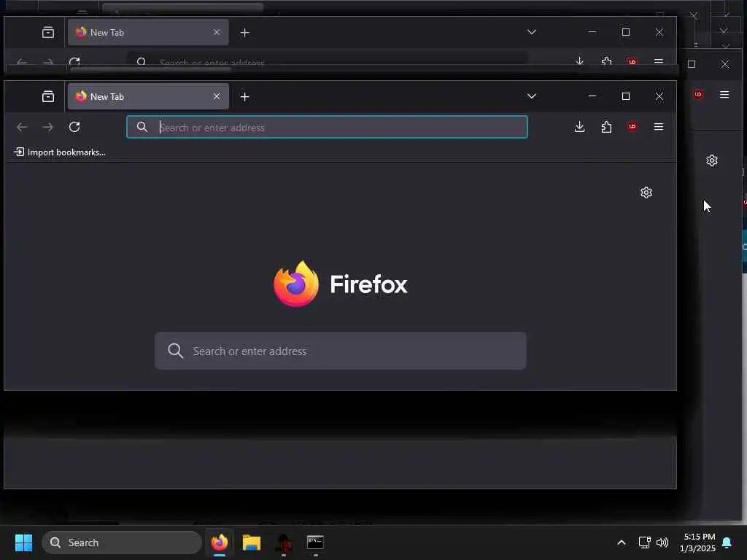Open network status in system tray
Viewport: 747px width, 560px height.
tap(644, 542)
